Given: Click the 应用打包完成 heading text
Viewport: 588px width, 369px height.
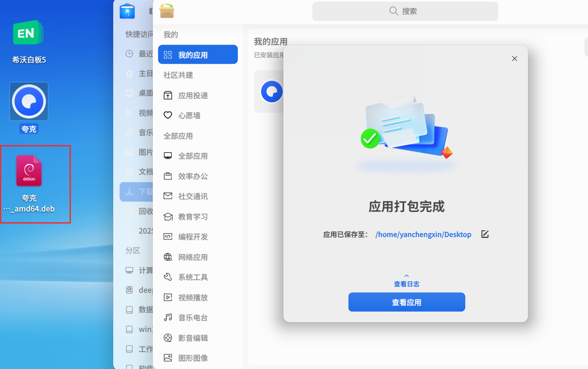Looking at the screenshot, I should click(406, 207).
